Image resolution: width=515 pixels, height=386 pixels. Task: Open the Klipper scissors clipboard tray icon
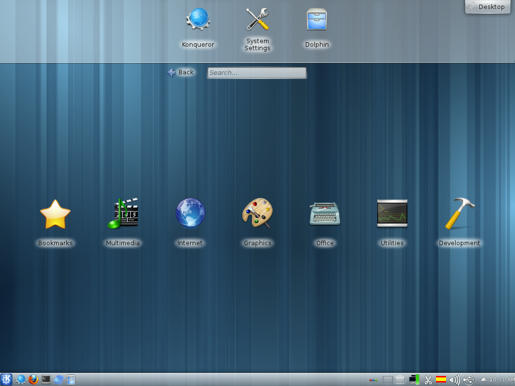click(x=428, y=380)
